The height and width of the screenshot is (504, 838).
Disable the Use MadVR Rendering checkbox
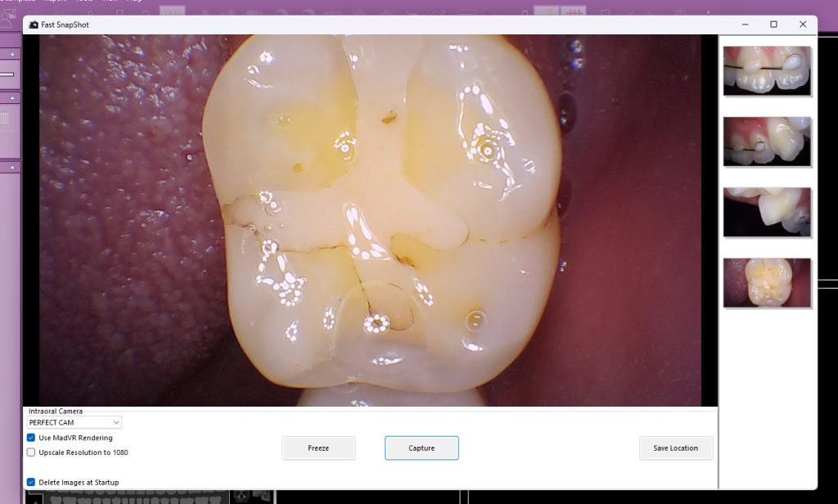(x=31, y=438)
